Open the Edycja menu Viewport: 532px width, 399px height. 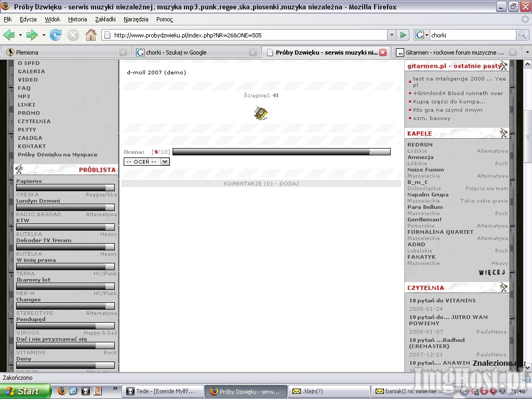28,19
